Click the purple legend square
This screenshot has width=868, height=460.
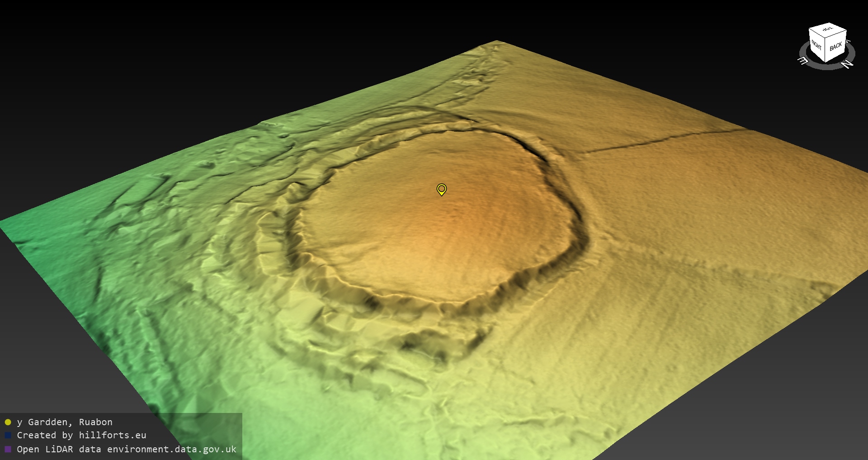(8, 449)
